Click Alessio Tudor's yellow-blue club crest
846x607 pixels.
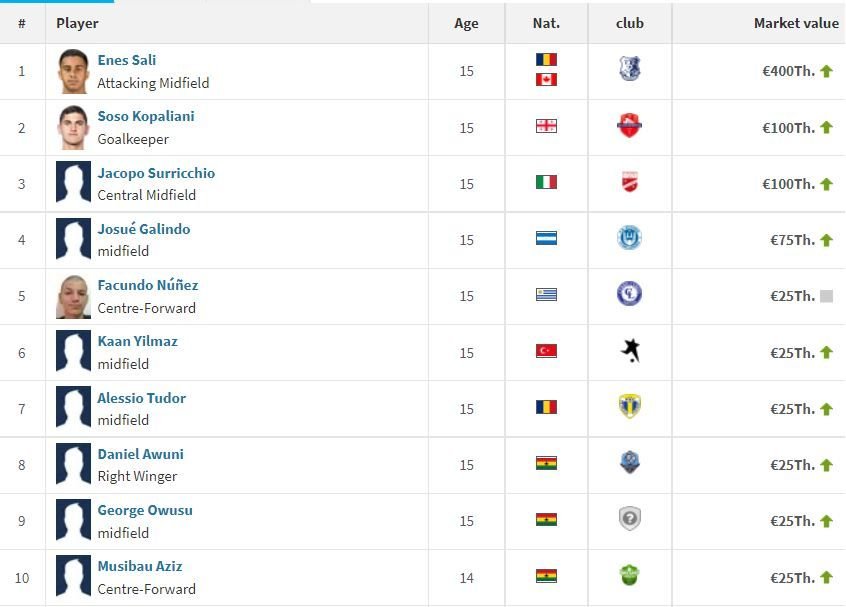coord(629,406)
